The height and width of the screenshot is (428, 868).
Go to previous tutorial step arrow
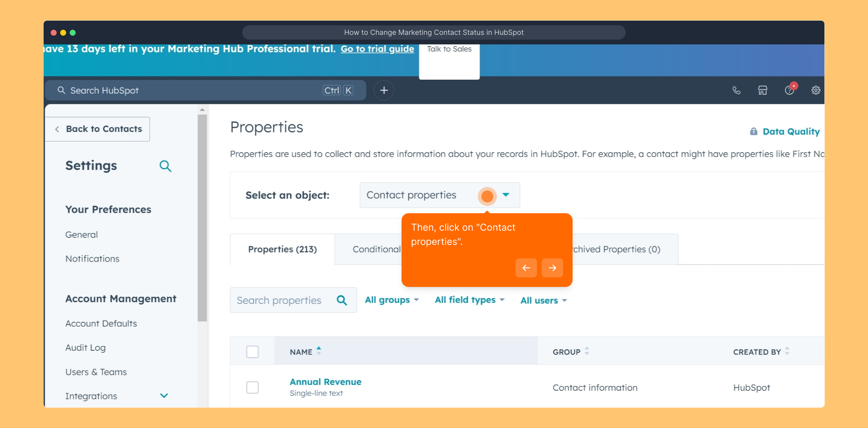click(526, 268)
